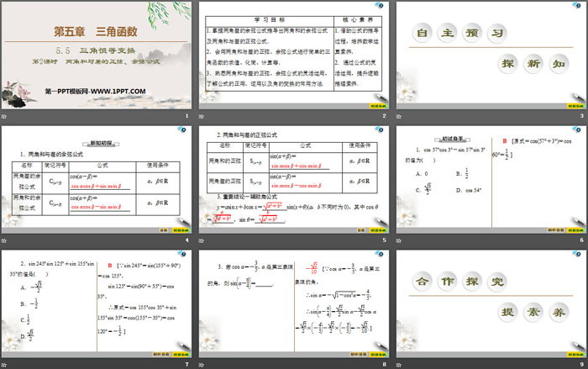Click the animation star icon below slide 5
588x369 pixels.
[202, 240]
